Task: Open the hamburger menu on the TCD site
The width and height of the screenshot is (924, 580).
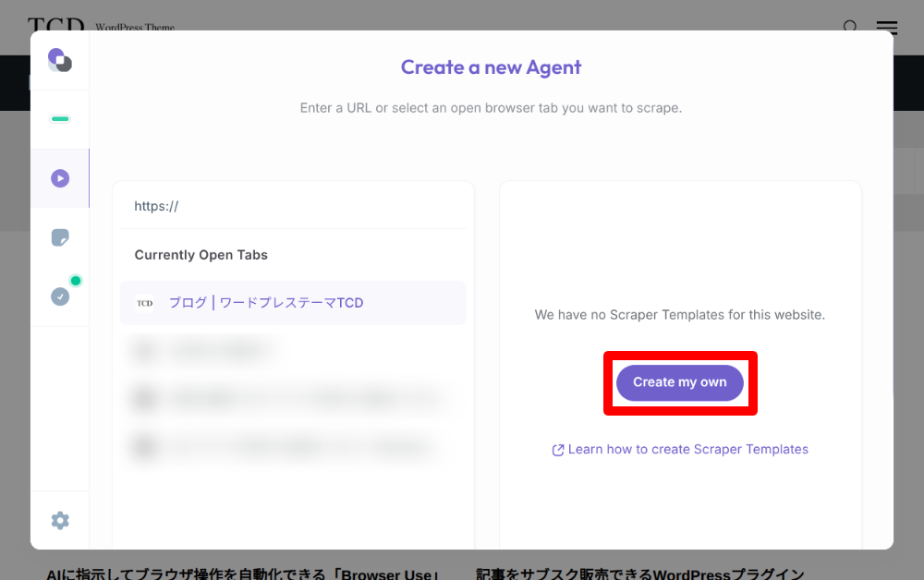Action: (x=886, y=28)
